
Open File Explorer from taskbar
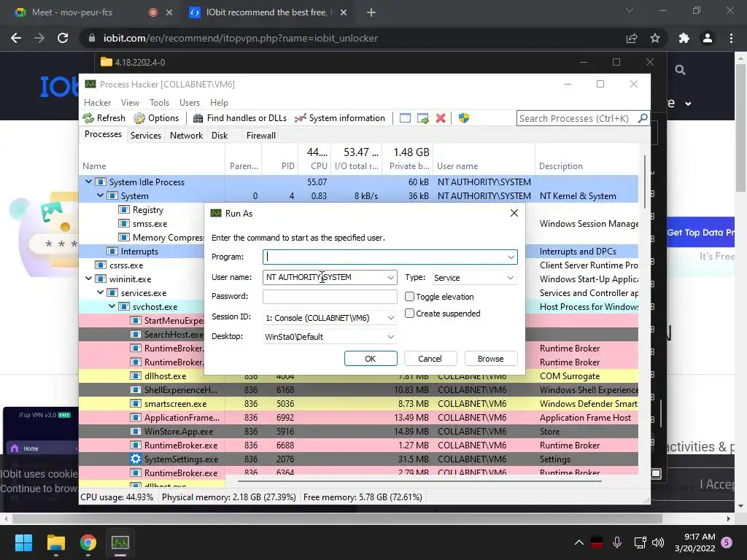[x=55, y=542]
